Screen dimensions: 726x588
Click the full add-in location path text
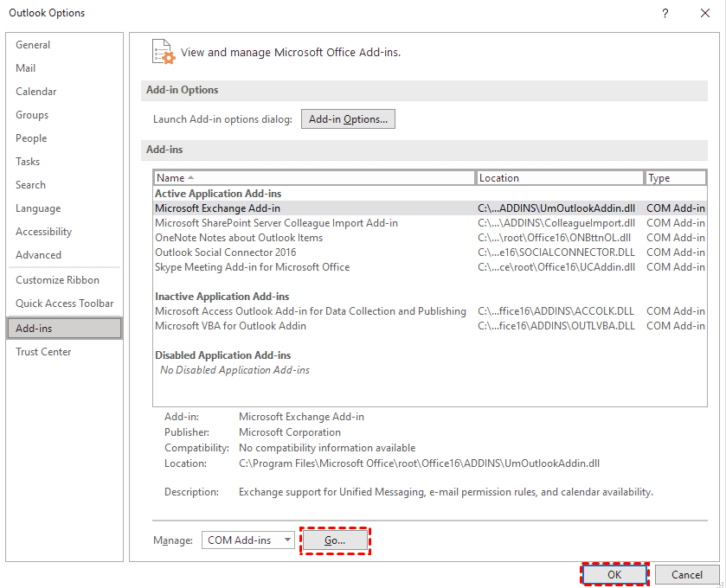coord(419,463)
